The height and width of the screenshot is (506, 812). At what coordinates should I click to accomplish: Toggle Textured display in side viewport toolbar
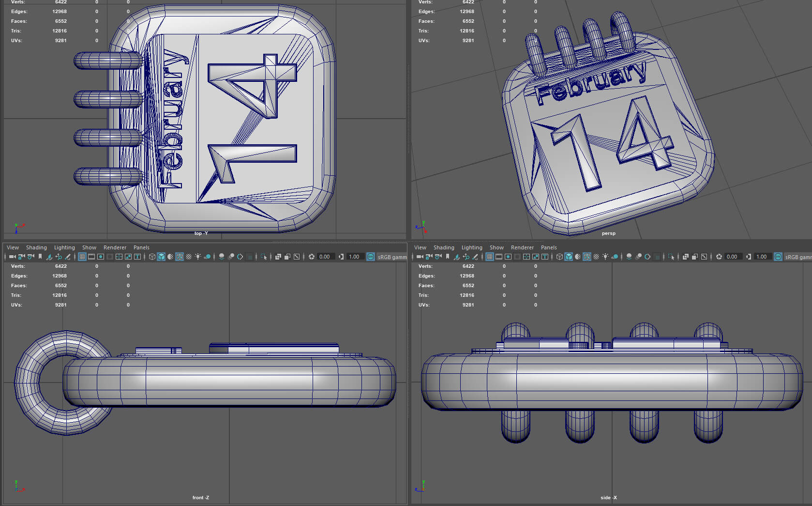point(596,257)
